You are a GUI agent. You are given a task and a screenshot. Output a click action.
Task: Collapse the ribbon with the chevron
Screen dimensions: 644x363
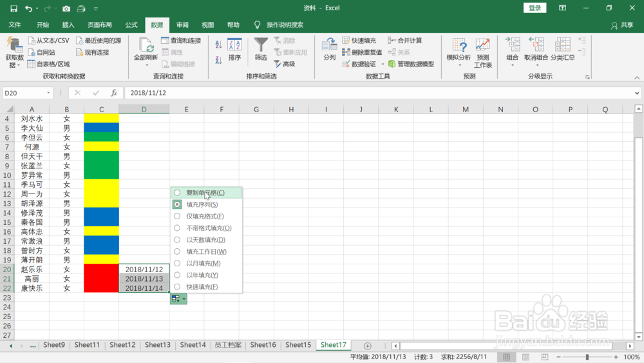(637, 77)
